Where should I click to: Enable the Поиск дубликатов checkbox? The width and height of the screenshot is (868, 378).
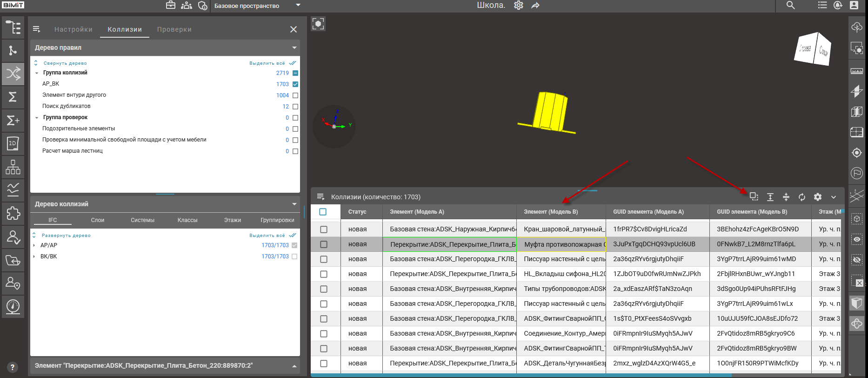tap(295, 107)
